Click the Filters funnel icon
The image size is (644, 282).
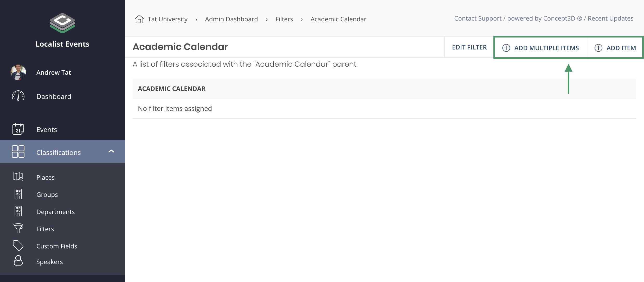tap(18, 228)
